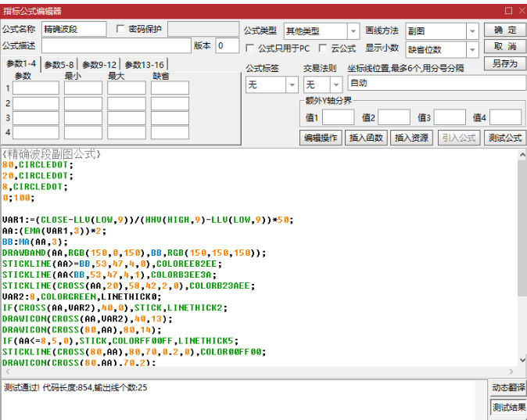Click the 确定 button

pos(505,30)
